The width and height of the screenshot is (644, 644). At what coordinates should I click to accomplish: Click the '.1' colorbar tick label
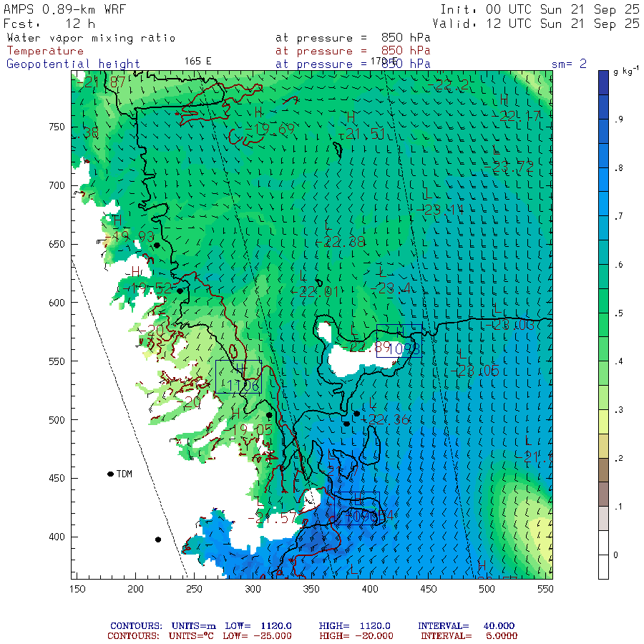point(618,507)
